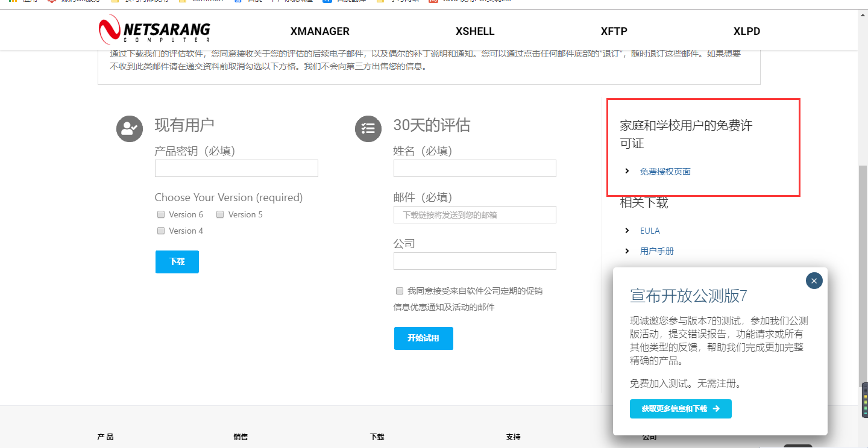Click the 免费加入测试。无需注册。 text
Screen dimensions: 868x448
[x=685, y=384]
